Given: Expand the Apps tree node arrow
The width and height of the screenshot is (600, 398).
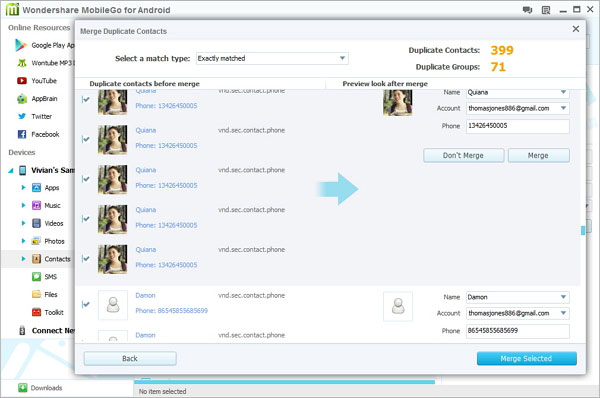Looking at the screenshot, I should coord(23,188).
